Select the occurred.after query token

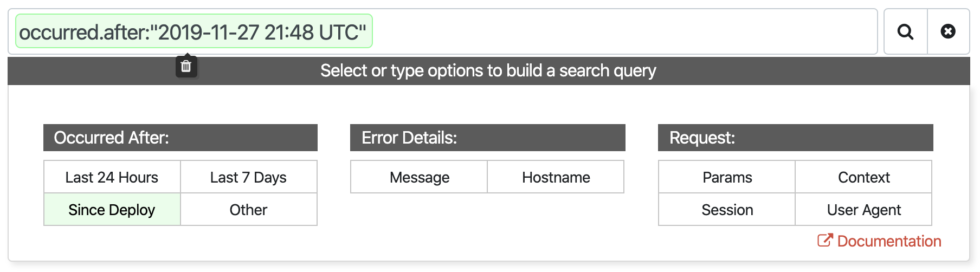coord(193,32)
